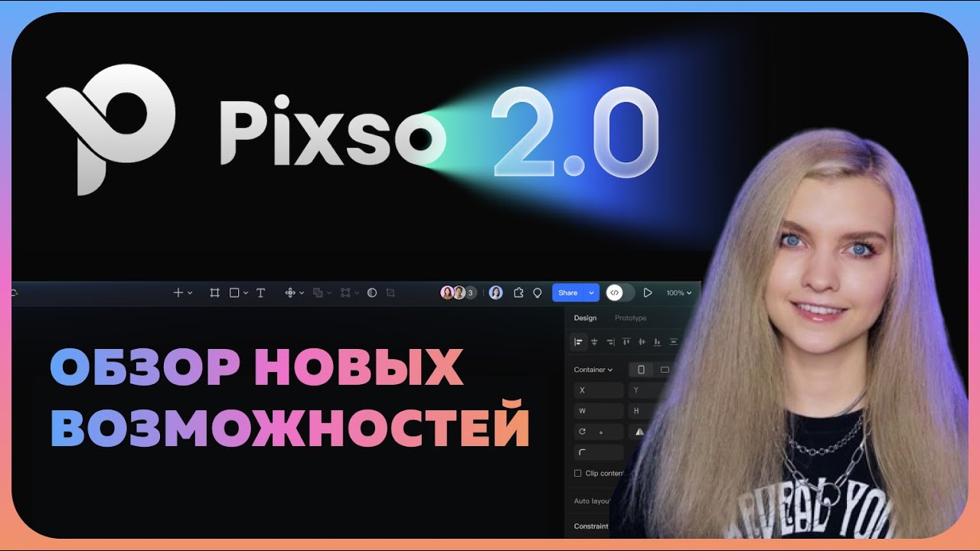Viewport: 980px width, 551px height.
Task: Click the Play present prototype icon
Action: (648, 293)
